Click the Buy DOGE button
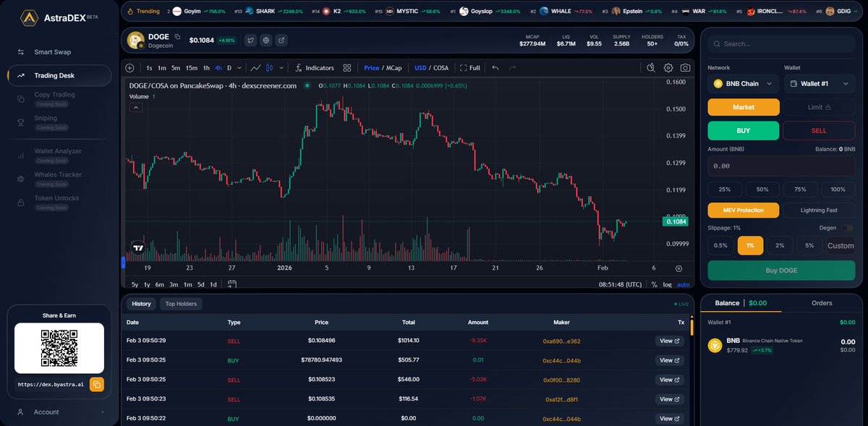 (781, 270)
